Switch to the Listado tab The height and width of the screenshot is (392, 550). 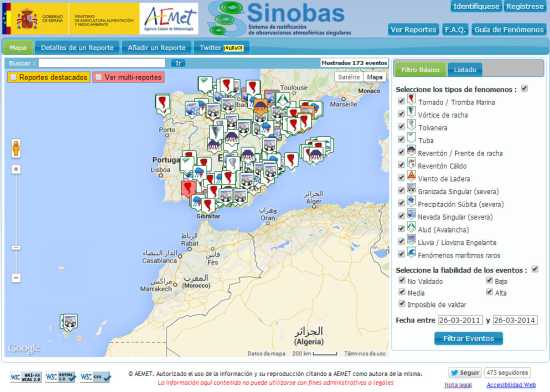(465, 69)
